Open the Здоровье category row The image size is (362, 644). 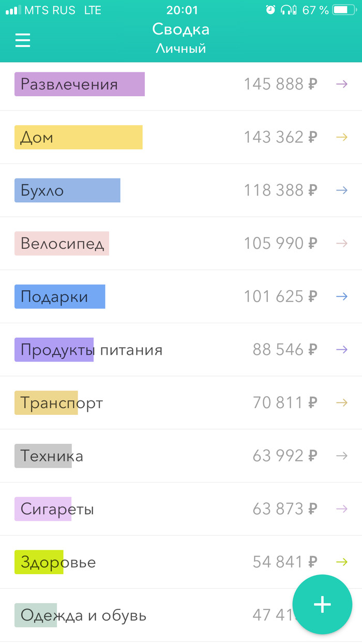[x=58, y=562]
